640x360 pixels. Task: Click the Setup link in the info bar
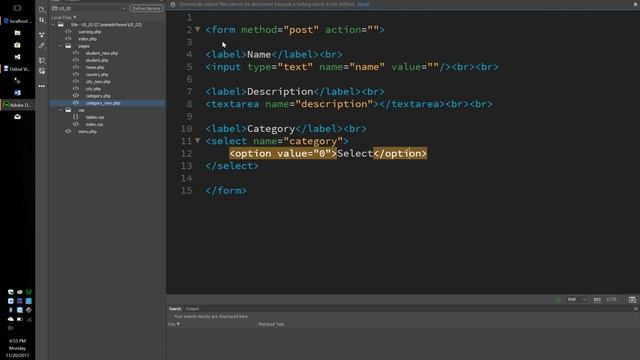point(363,4)
